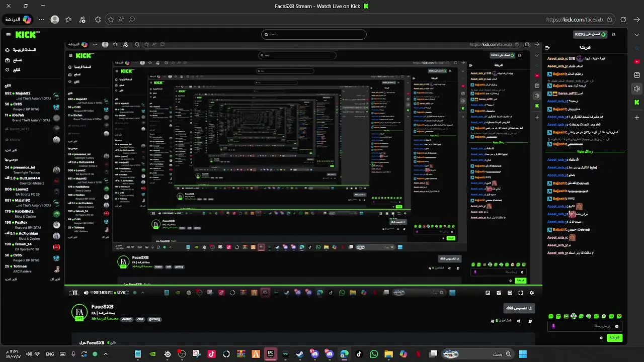Open Steam from Windows taskbar
The image size is (644, 362).
[300, 354]
